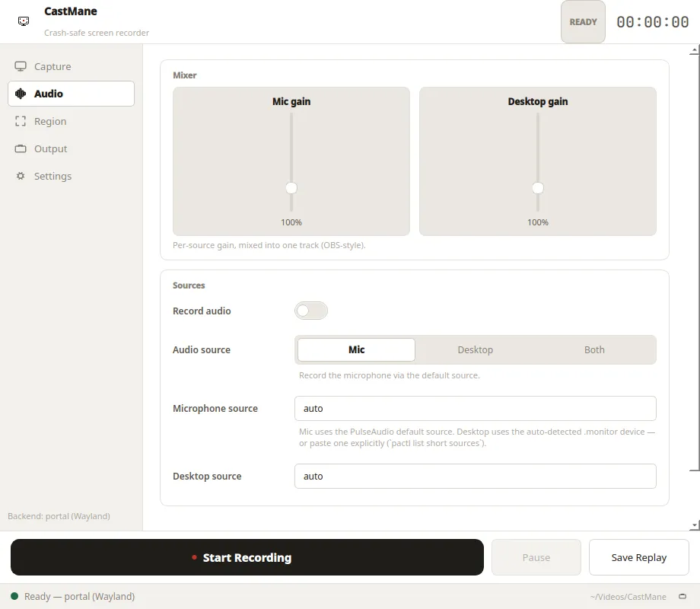
Task: Click the 'Backend: portal (Wayland)' label
Action: tap(59, 516)
